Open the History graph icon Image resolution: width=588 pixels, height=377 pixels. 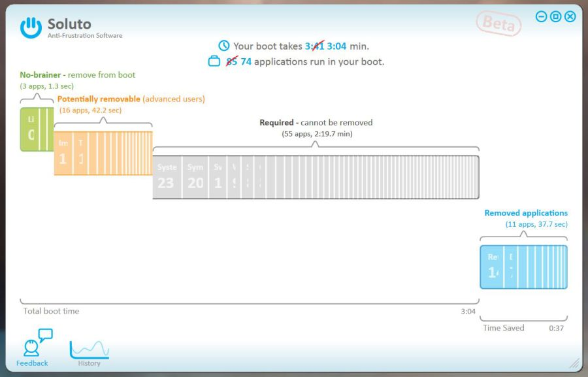point(90,350)
